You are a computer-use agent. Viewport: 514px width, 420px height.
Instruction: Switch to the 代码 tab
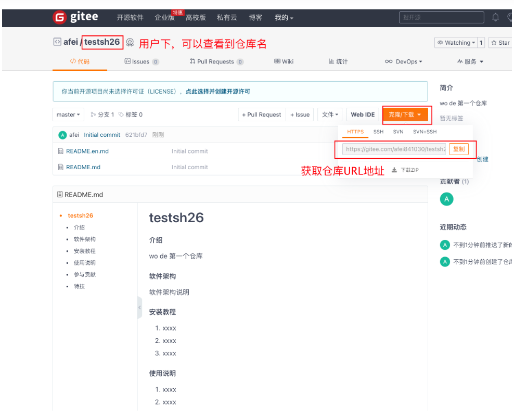(x=80, y=61)
